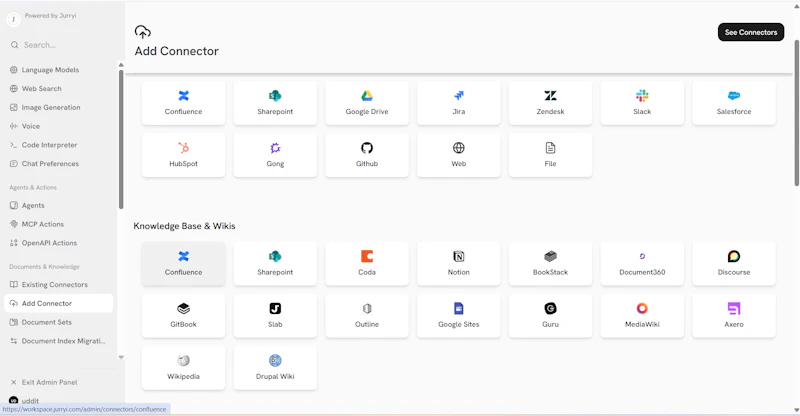The height and width of the screenshot is (416, 800).
Task: Open the uddit user account entry
Action: pos(59,401)
